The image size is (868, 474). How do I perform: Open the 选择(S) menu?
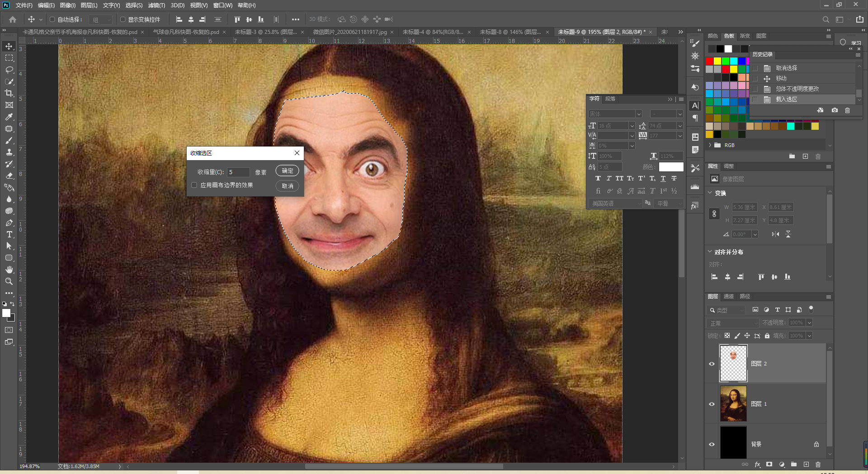tap(134, 5)
